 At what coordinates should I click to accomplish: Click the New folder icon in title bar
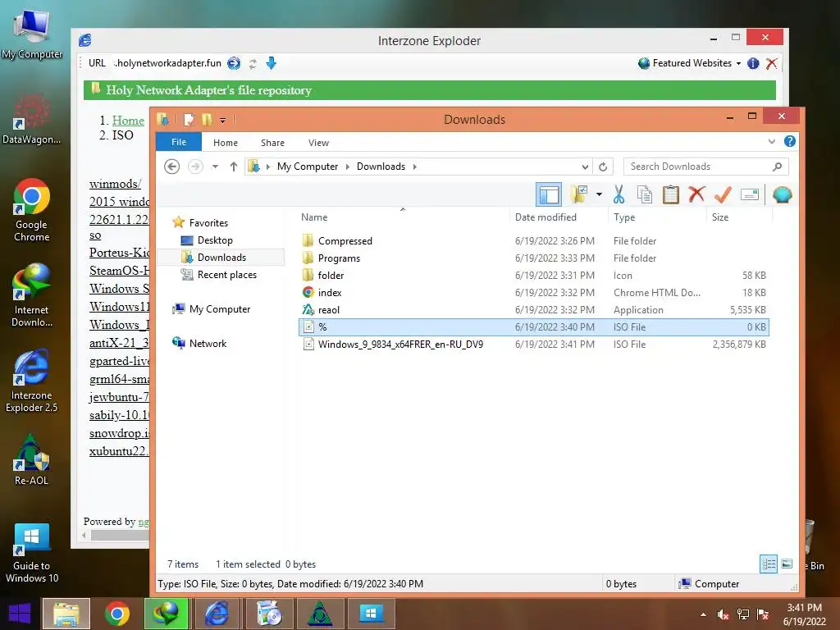pos(207,120)
